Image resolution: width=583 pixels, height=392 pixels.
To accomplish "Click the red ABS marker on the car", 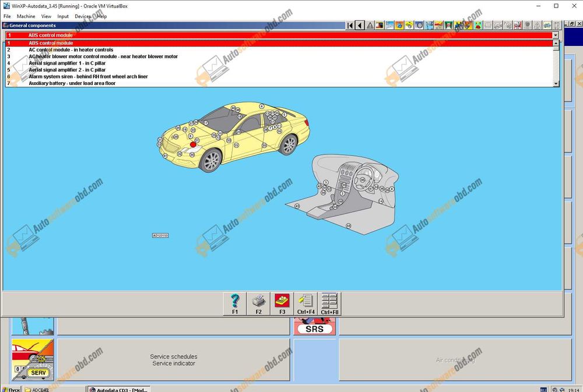I will coord(193,144).
